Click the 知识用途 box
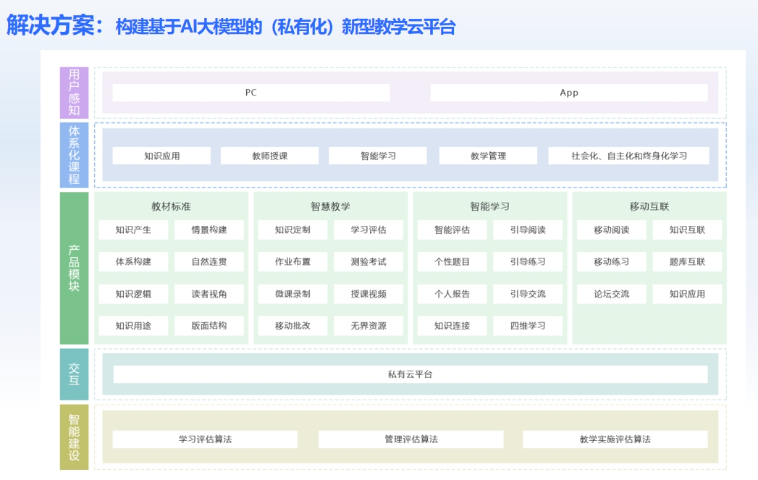Image resolution: width=758 pixels, height=480 pixels. point(133,326)
